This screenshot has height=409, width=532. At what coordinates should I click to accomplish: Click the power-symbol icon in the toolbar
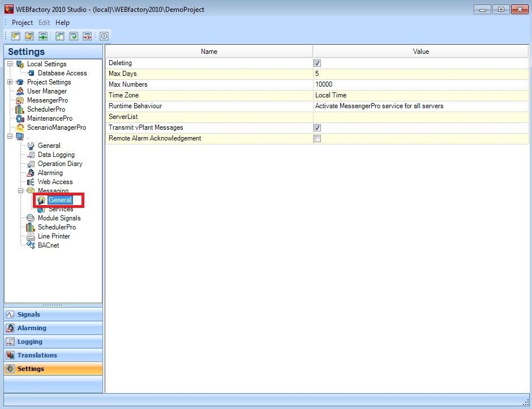pyautogui.click(x=104, y=36)
